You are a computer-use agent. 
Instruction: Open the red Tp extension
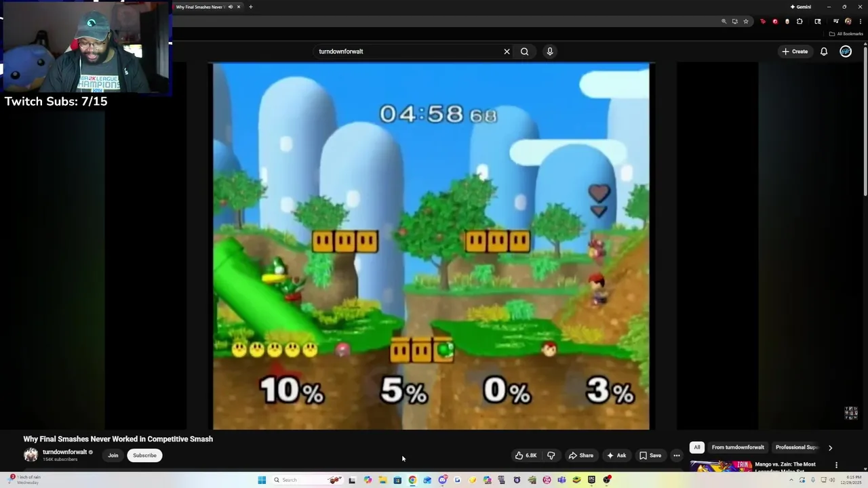click(x=763, y=22)
